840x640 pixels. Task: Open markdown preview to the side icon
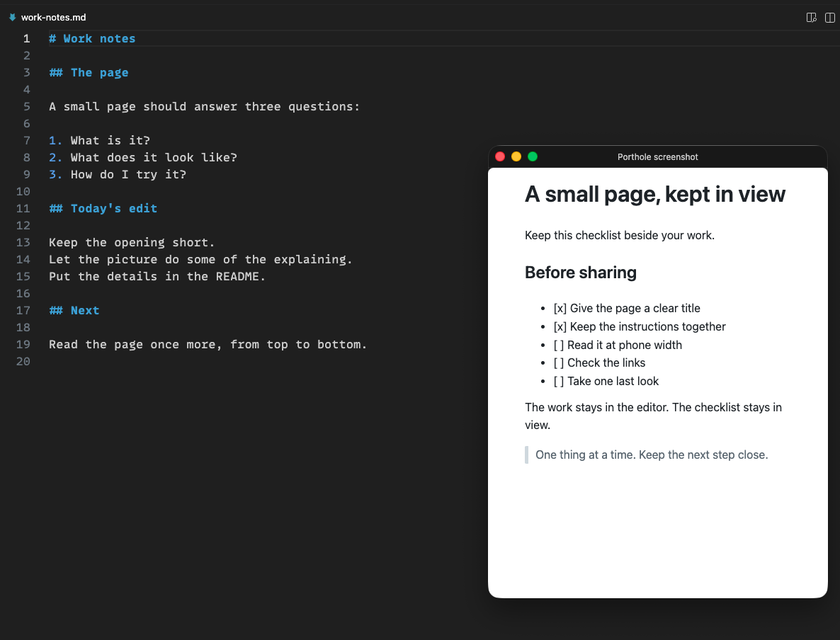[x=811, y=18]
